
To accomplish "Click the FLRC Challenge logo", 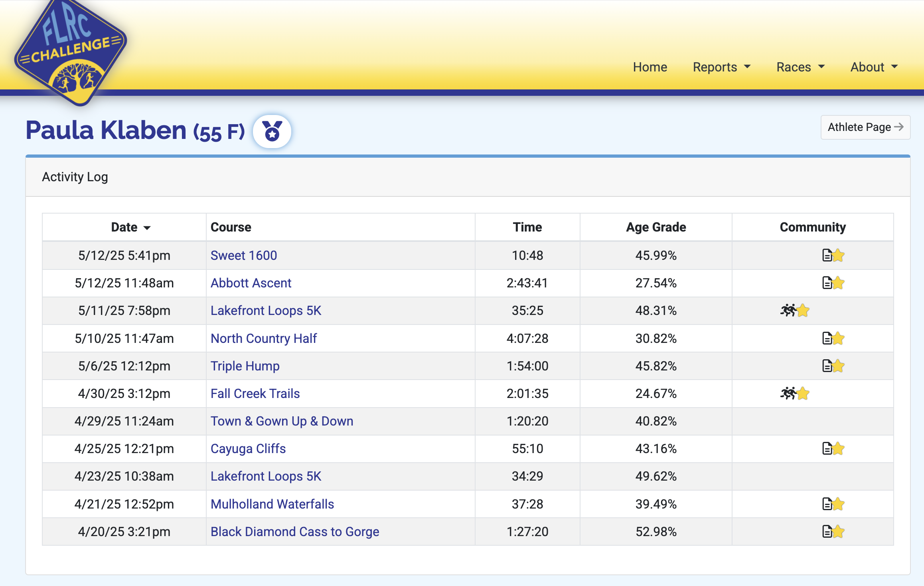I will click(x=71, y=52).
